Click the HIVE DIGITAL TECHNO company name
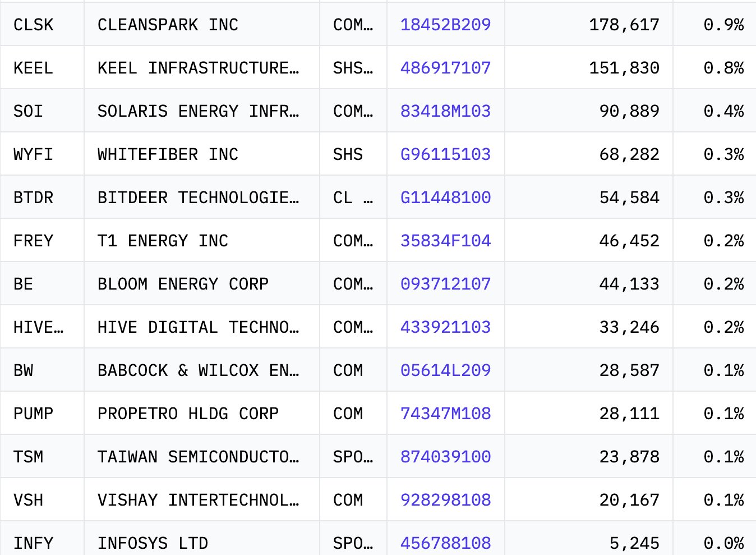This screenshot has width=756, height=555. pyautogui.click(x=199, y=327)
